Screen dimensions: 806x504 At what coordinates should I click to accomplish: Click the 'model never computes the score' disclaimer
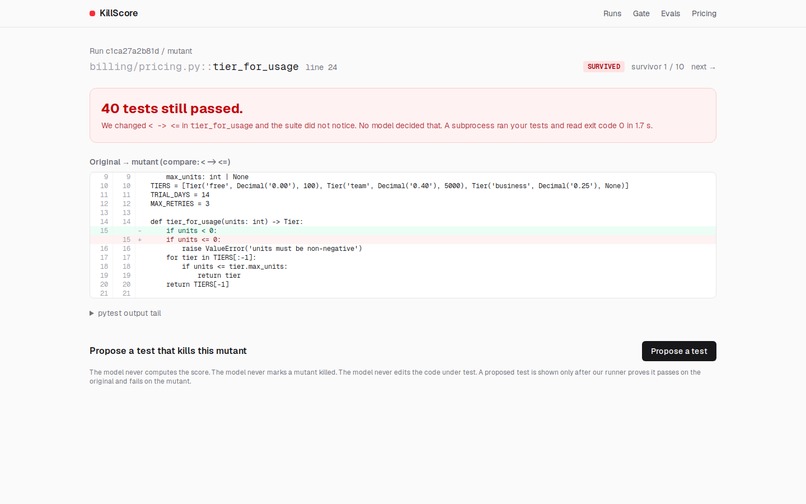pos(395,376)
